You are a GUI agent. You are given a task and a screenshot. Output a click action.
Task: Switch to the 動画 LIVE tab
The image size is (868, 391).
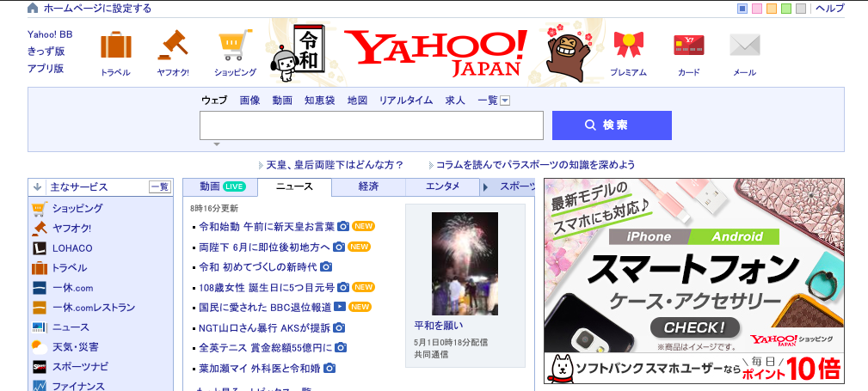coord(221,187)
